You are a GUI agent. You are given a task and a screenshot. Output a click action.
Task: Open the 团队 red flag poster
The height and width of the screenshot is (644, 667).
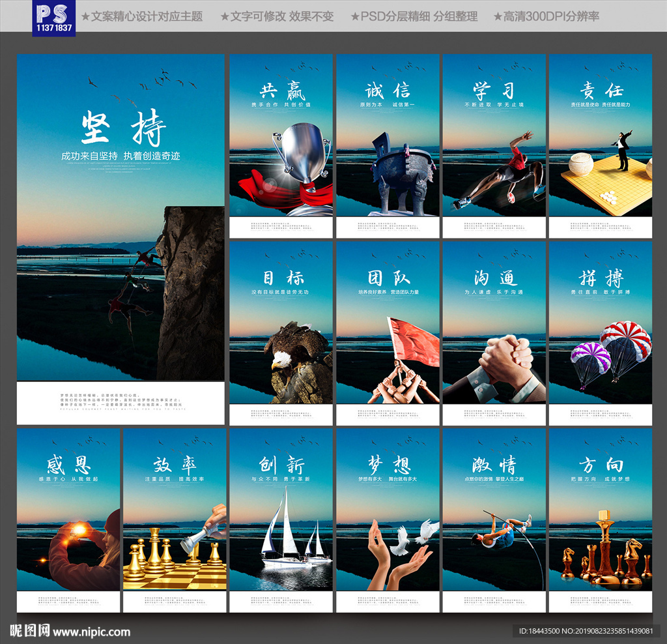click(388, 333)
